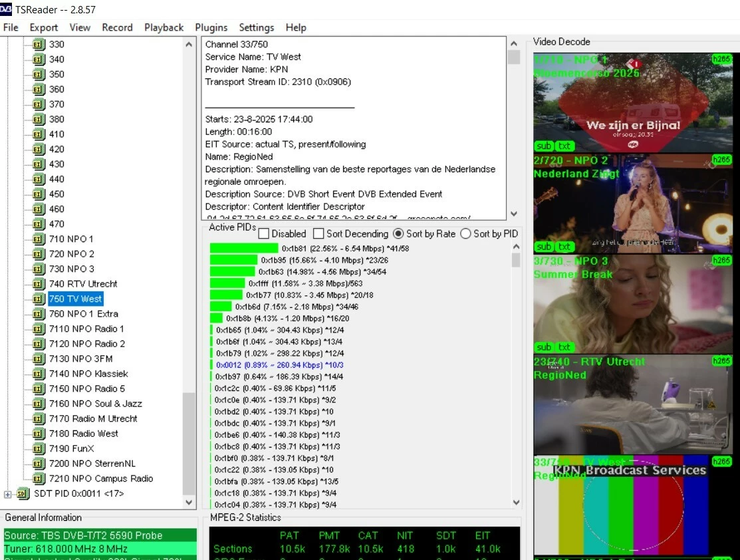Click the EIT icon beside 760 NPO 1 Extra
The image size is (740, 560).
coord(39,313)
